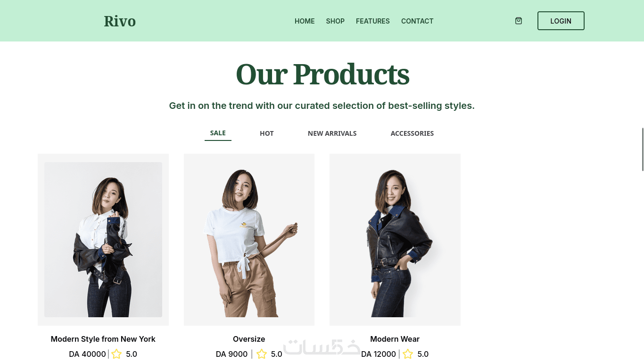
Task: Switch to the NEW ARRIVALS tab
Action: click(332, 133)
